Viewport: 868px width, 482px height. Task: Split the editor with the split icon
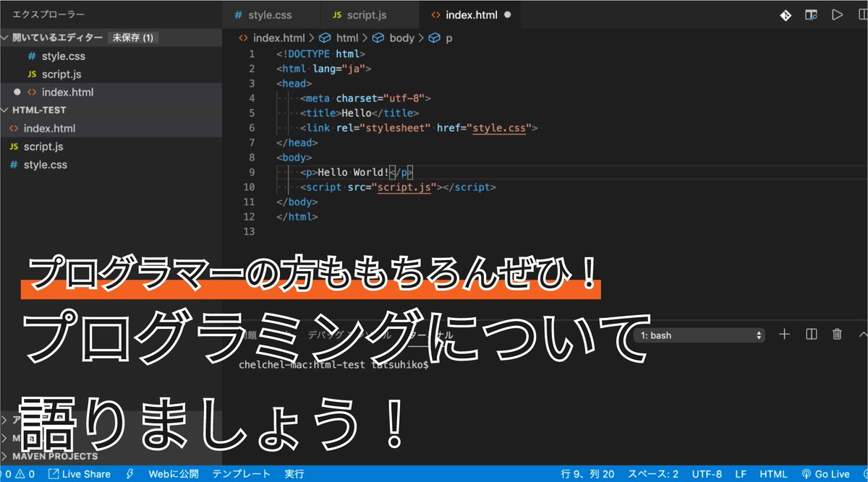[x=864, y=14]
